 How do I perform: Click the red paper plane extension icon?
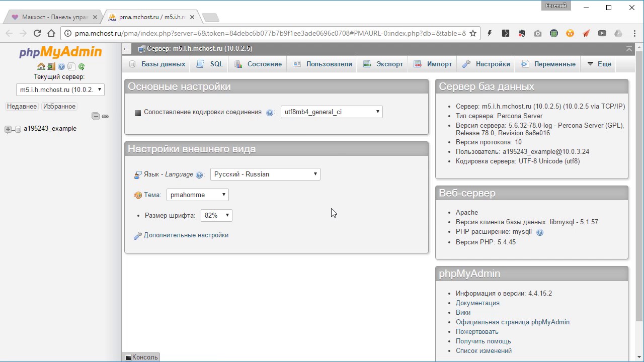[x=586, y=33]
